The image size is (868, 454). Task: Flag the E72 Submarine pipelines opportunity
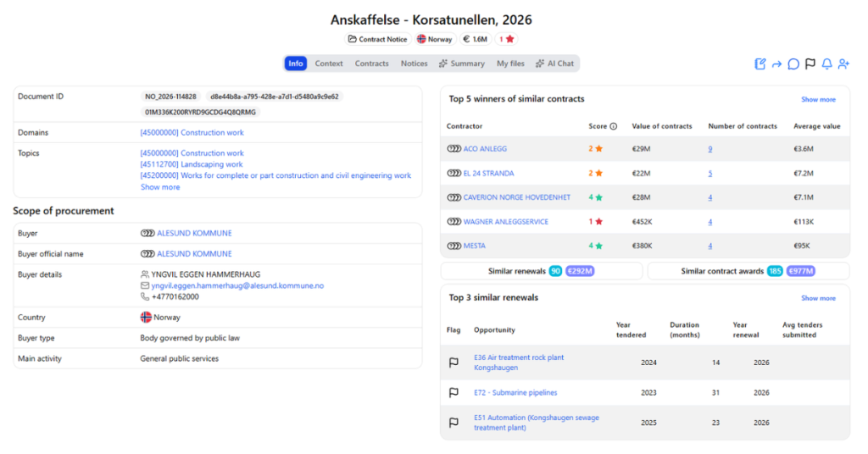453,393
